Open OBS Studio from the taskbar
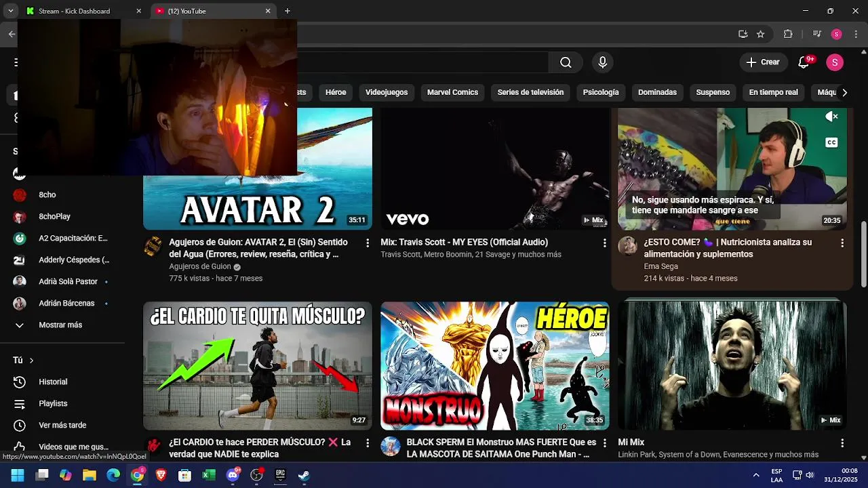This screenshot has width=868, height=488. coord(256,475)
